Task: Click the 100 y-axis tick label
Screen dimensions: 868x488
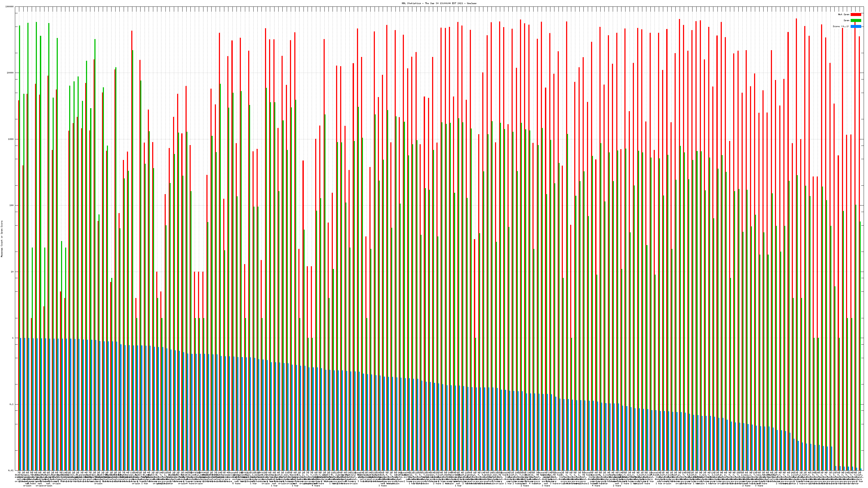Action: 12,206
